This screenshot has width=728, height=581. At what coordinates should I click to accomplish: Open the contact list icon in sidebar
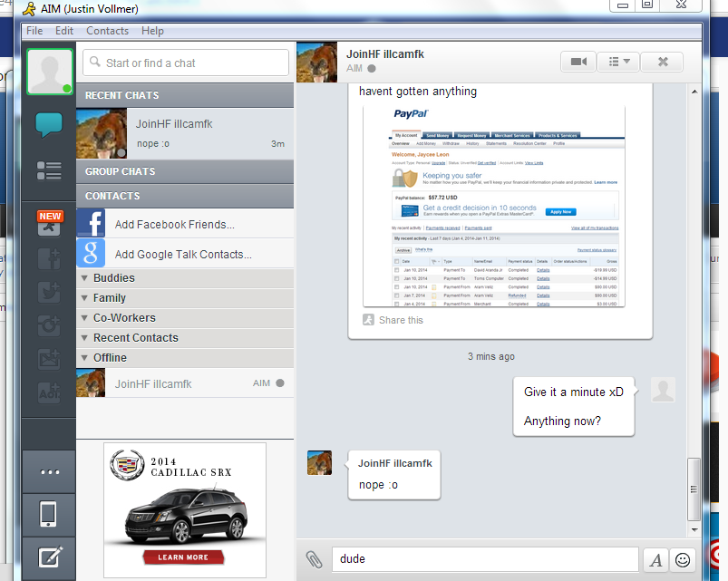pyautogui.click(x=49, y=170)
